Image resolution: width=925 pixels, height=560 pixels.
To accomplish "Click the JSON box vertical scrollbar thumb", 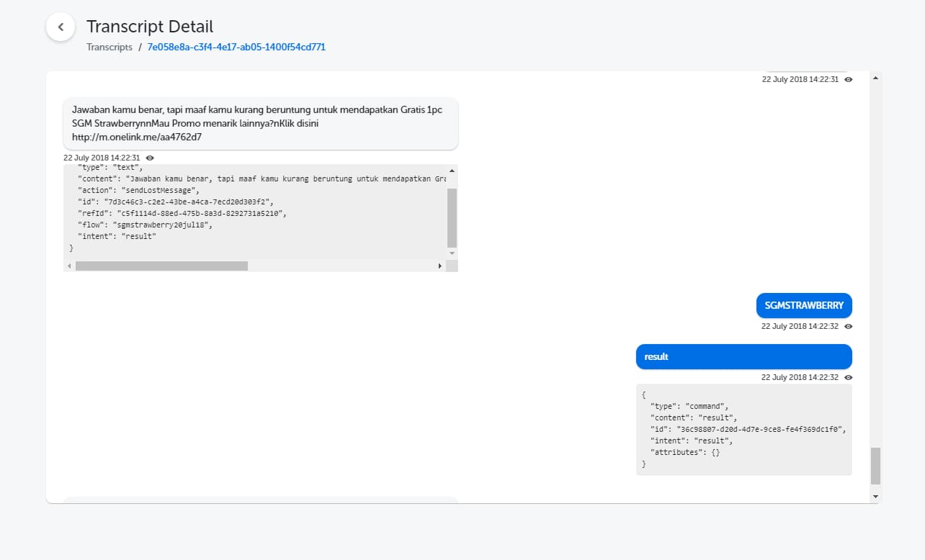I will [452, 218].
